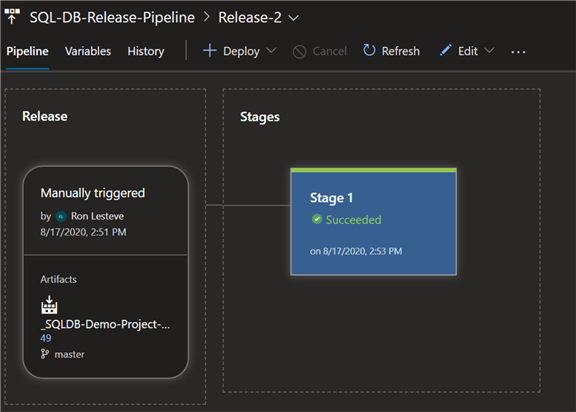Click the Refresh circular arrow icon
Screen dimensions: 576x412
tap(369, 50)
